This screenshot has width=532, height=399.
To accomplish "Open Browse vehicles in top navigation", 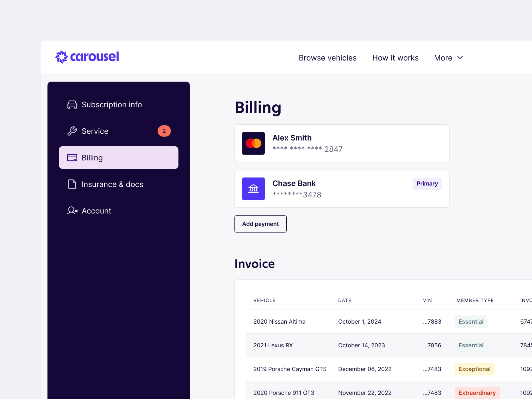I will (327, 58).
